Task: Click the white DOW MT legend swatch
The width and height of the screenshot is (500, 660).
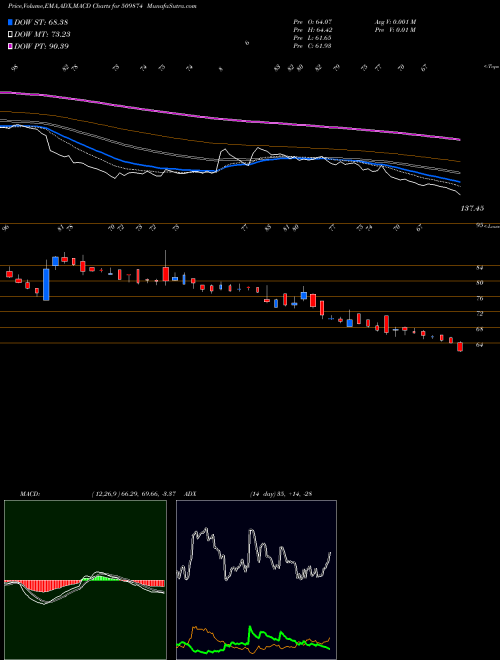Action: coord(10,35)
